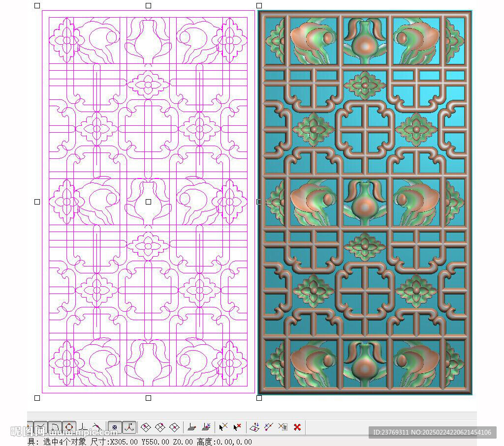Click the surface point top-right snap icon
Image resolution: width=504 pixels, height=446 pixels.
coord(160,427)
